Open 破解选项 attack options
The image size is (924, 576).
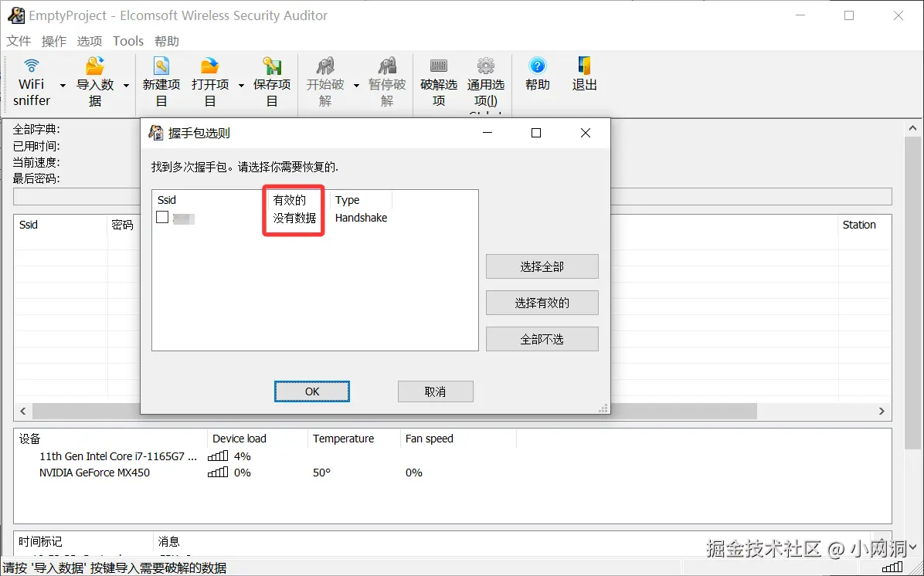[438, 82]
